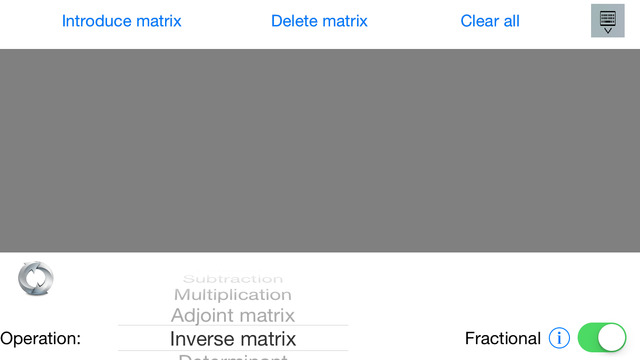Click the Operation: label

click(40, 338)
